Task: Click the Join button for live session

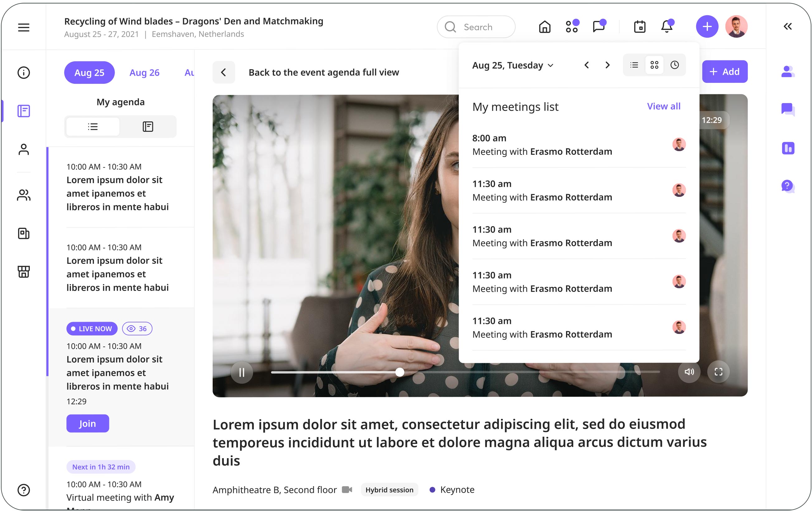Action: (88, 423)
